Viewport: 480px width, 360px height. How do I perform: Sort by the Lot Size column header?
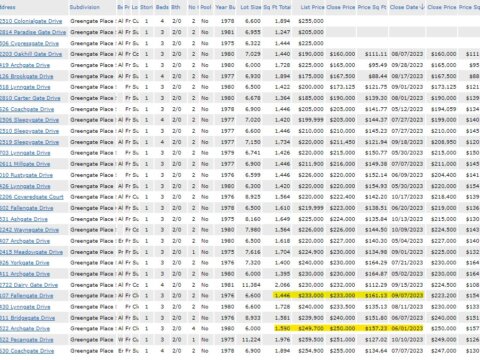251,7
